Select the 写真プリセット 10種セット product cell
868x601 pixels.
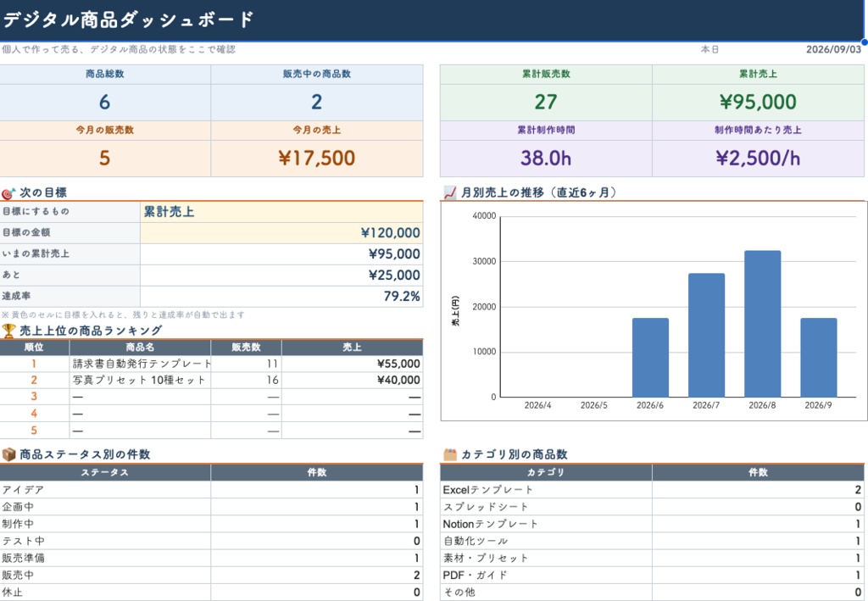[140, 381]
